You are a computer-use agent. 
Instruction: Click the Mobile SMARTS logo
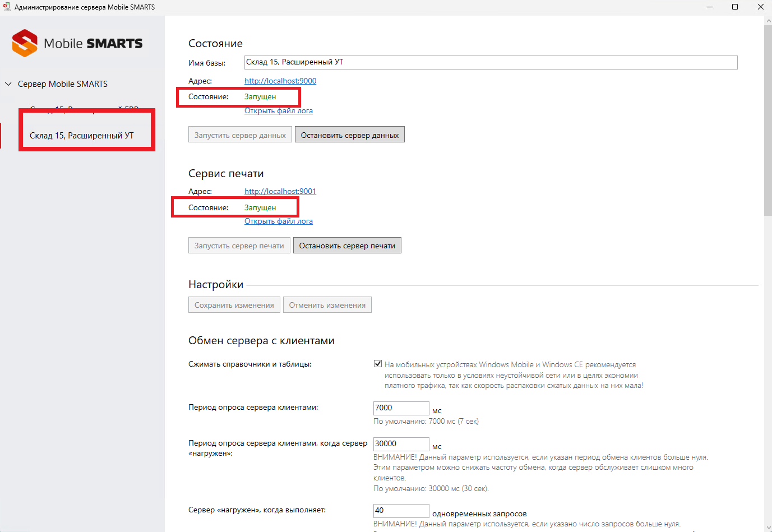[77, 43]
